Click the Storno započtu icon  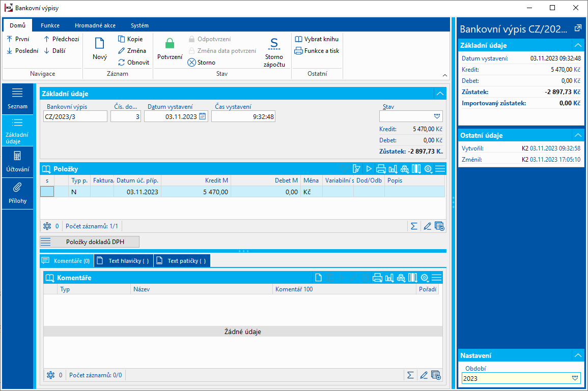(x=274, y=44)
